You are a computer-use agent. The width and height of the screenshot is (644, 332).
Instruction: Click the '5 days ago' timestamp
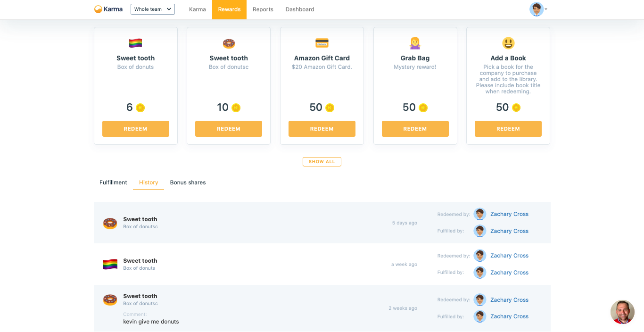pyautogui.click(x=405, y=223)
